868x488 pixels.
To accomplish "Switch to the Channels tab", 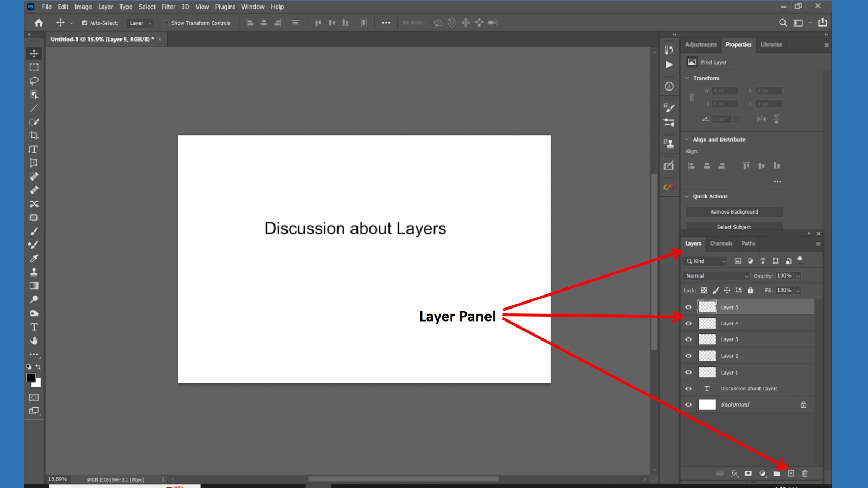I will pyautogui.click(x=721, y=243).
